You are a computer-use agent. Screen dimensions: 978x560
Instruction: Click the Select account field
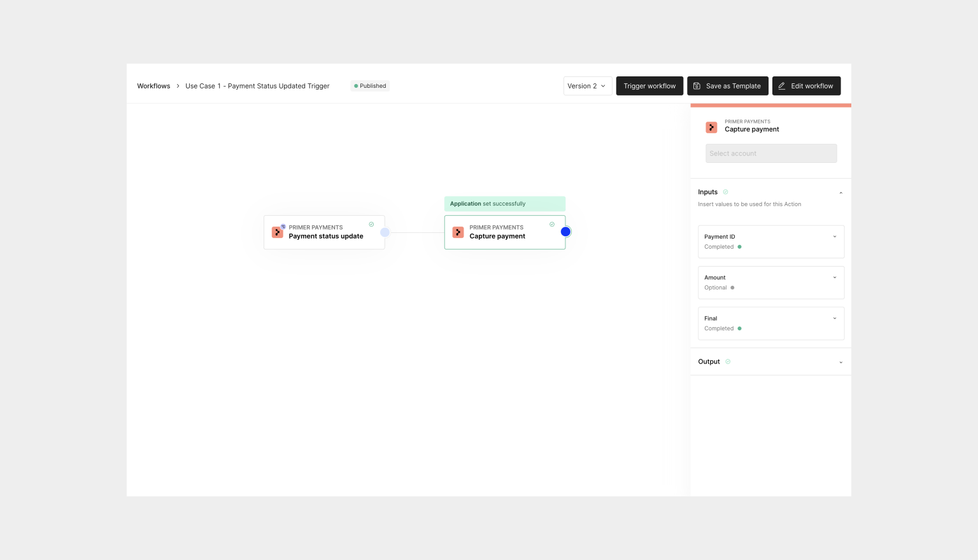(771, 153)
